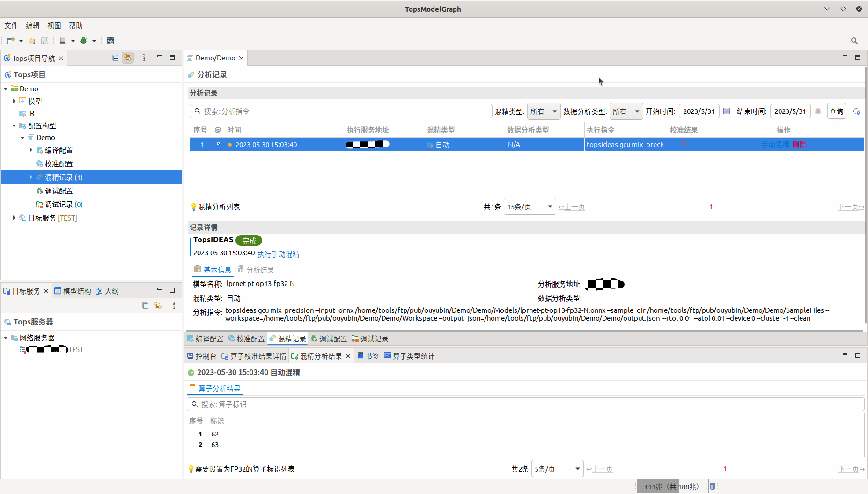This screenshot has height=494, width=868.
Task: Click the 手动混精 link in the record row
Action: tap(775, 144)
